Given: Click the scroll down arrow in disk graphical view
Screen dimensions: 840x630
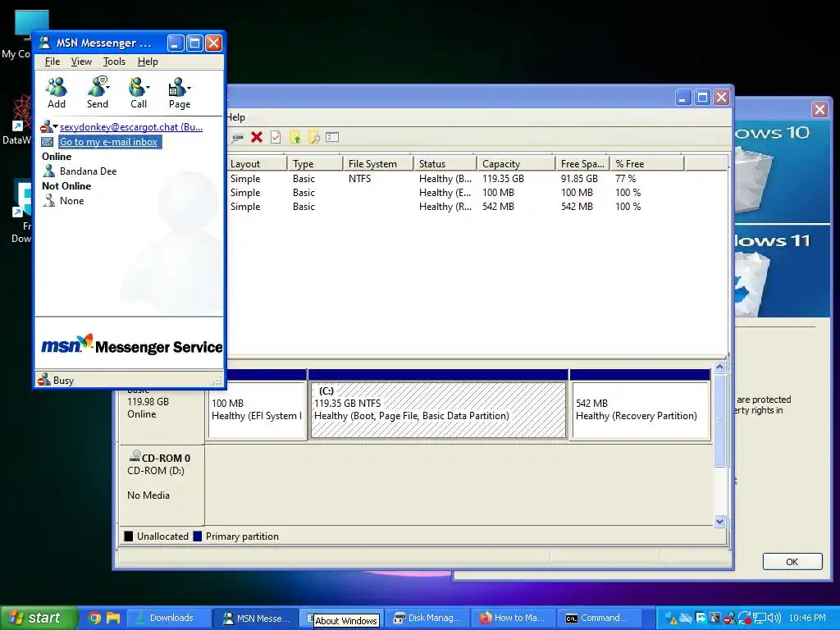Looking at the screenshot, I should click(720, 521).
